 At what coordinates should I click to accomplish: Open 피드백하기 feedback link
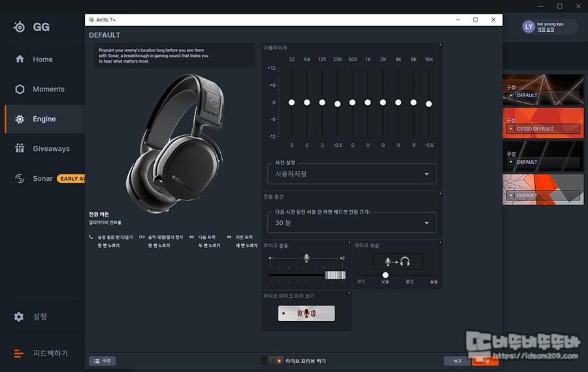50,353
